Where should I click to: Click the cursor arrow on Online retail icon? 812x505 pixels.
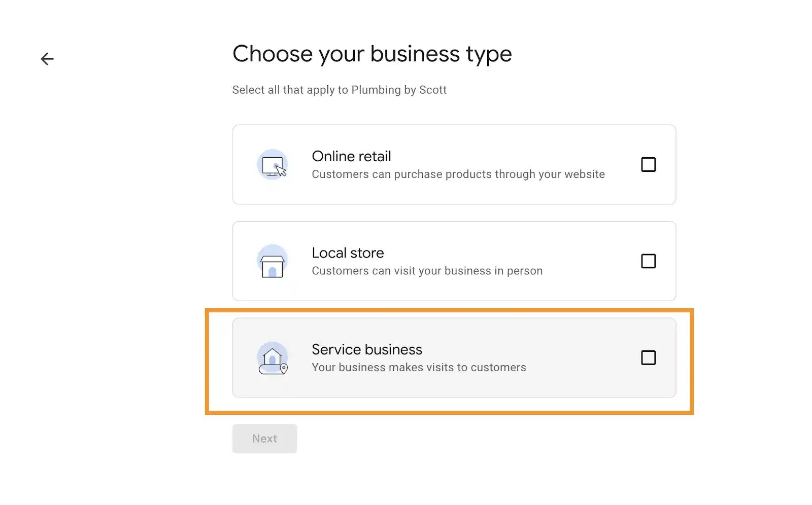click(x=281, y=171)
